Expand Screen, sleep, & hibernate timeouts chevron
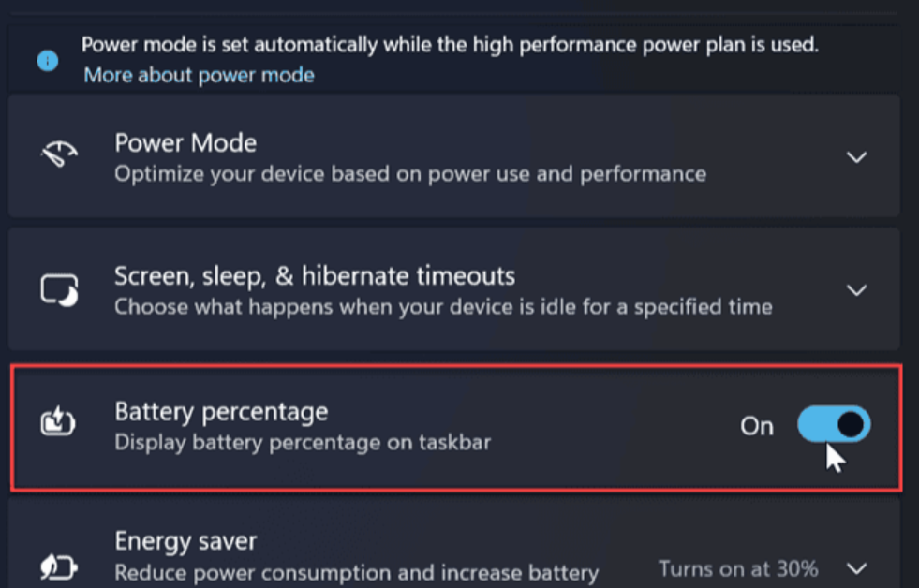 tap(856, 290)
